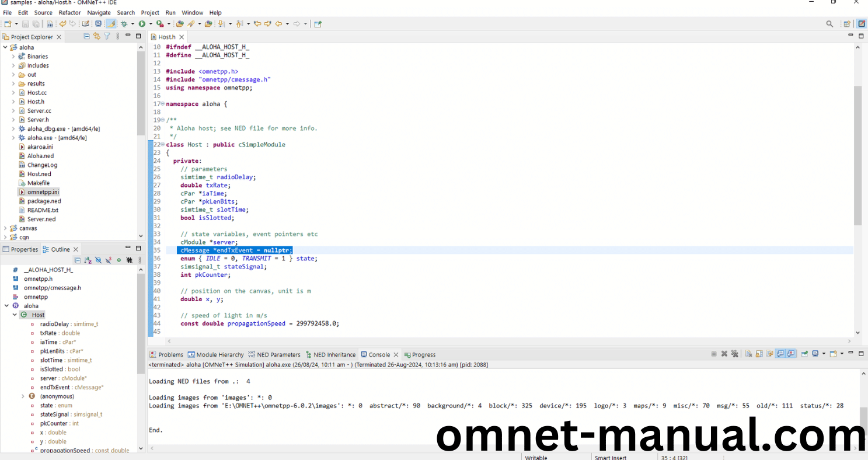The image size is (868, 460).
Task: Remove all terminated launches in Console
Action: pyautogui.click(x=735, y=354)
